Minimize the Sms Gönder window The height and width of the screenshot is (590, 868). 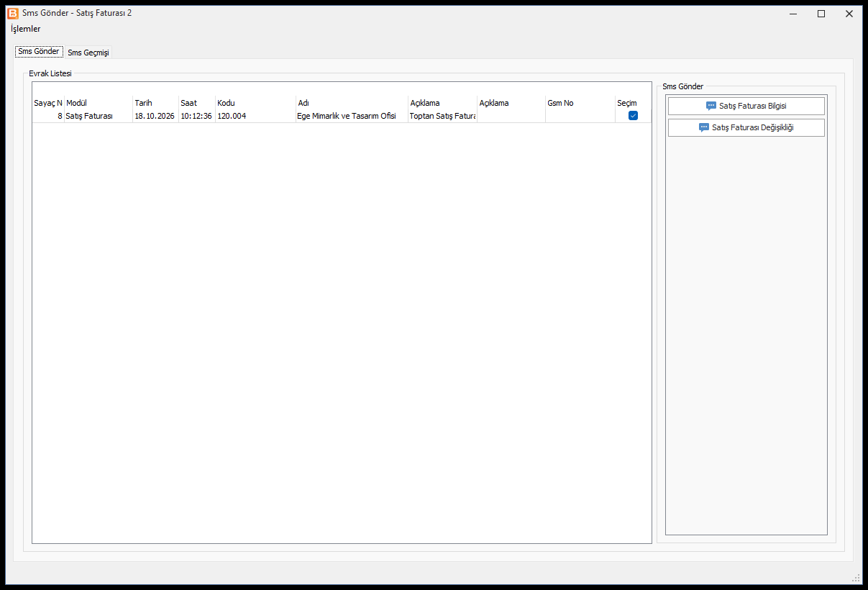[793, 13]
